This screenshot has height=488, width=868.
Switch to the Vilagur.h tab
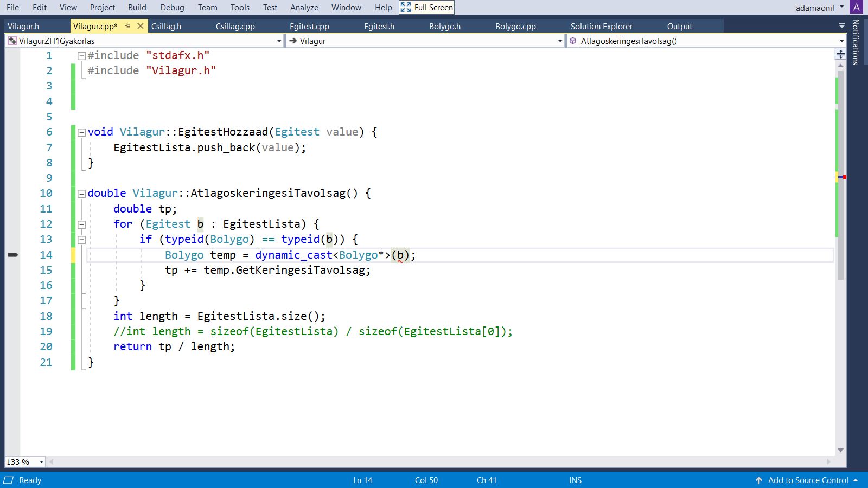click(x=23, y=26)
